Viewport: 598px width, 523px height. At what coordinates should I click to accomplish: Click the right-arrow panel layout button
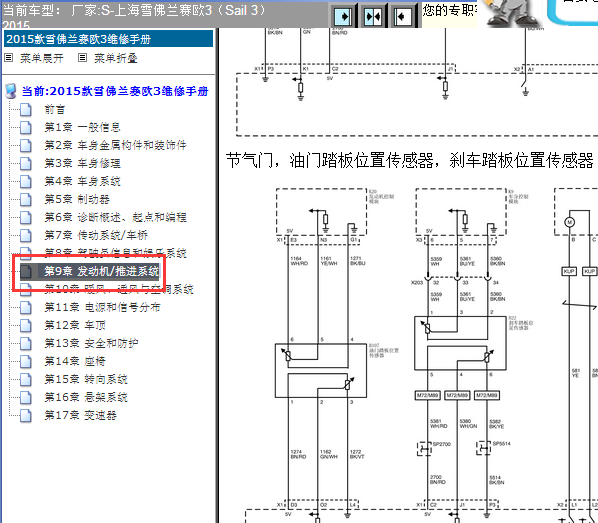point(343,17)
